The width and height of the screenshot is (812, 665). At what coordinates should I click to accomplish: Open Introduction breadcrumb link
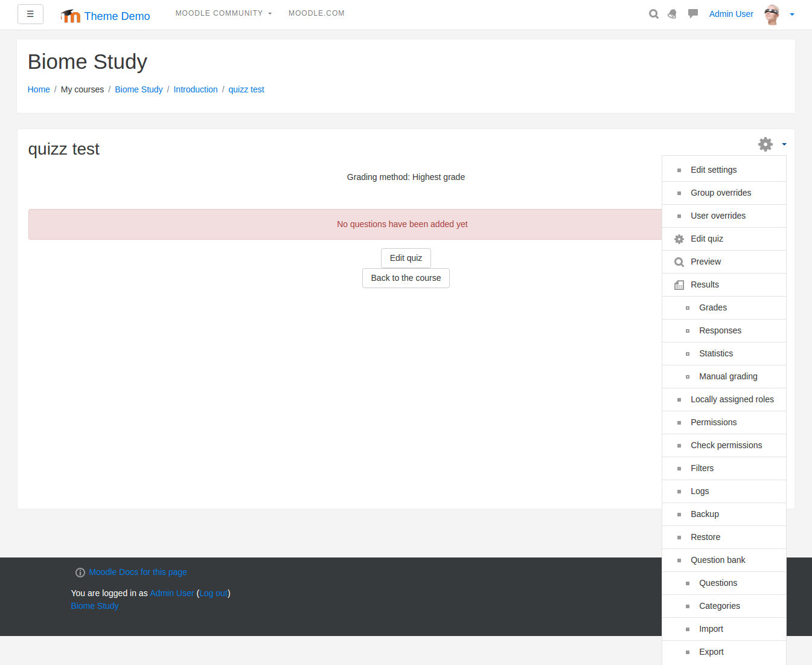[x=196, y=89]
